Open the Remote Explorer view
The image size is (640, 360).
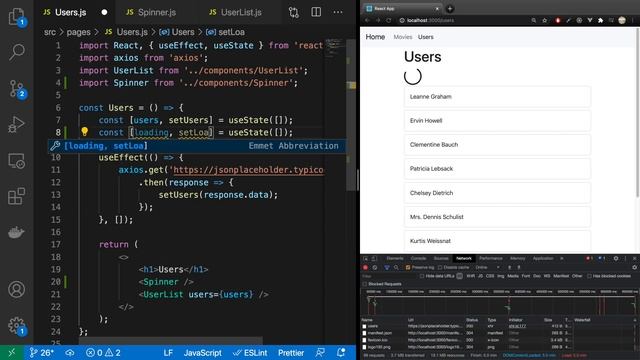(x=16, y=161)
